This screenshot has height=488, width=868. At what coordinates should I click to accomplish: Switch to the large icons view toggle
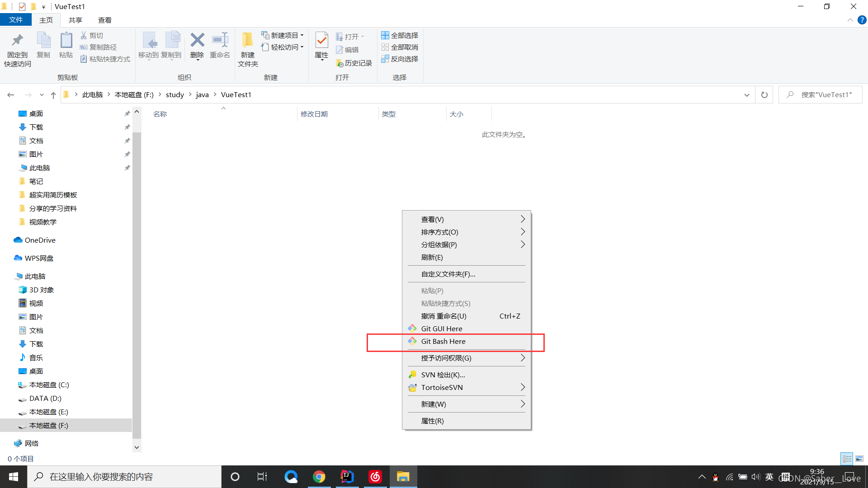pos(859,459)
